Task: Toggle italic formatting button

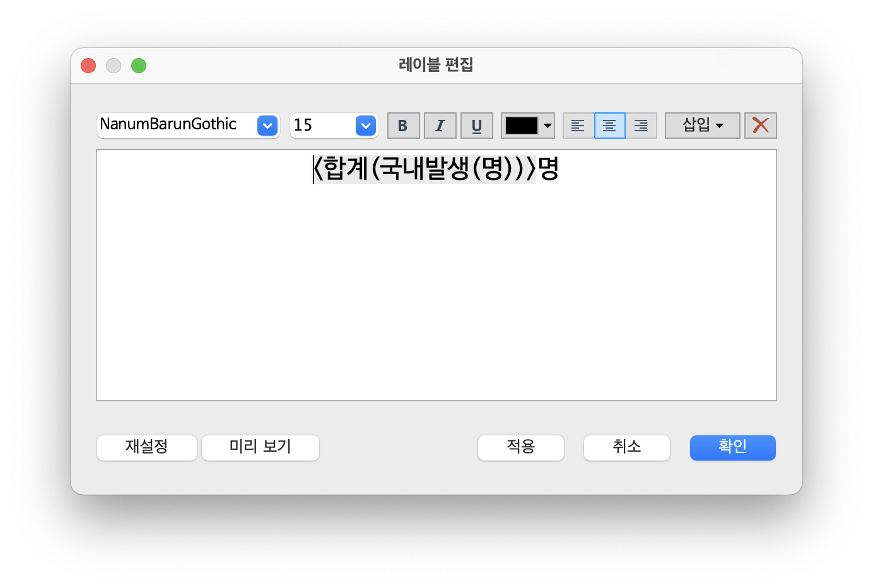Action: point(440,126)
